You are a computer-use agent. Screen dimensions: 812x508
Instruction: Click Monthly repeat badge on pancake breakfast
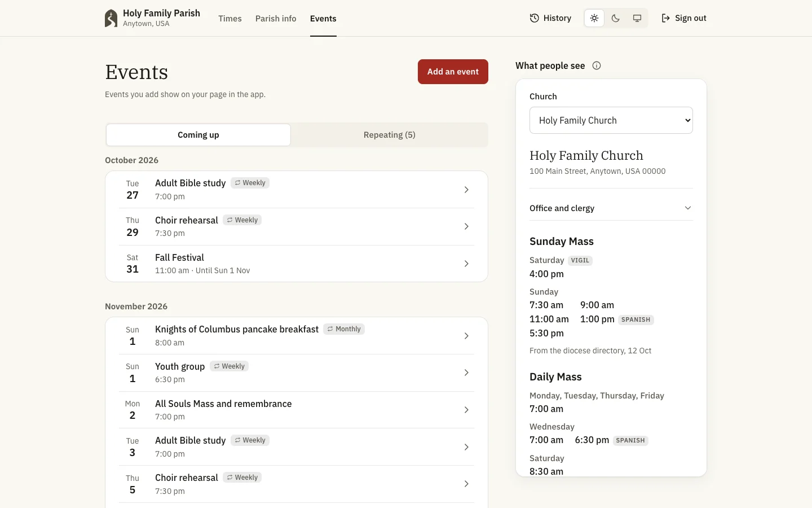(344, 329)
